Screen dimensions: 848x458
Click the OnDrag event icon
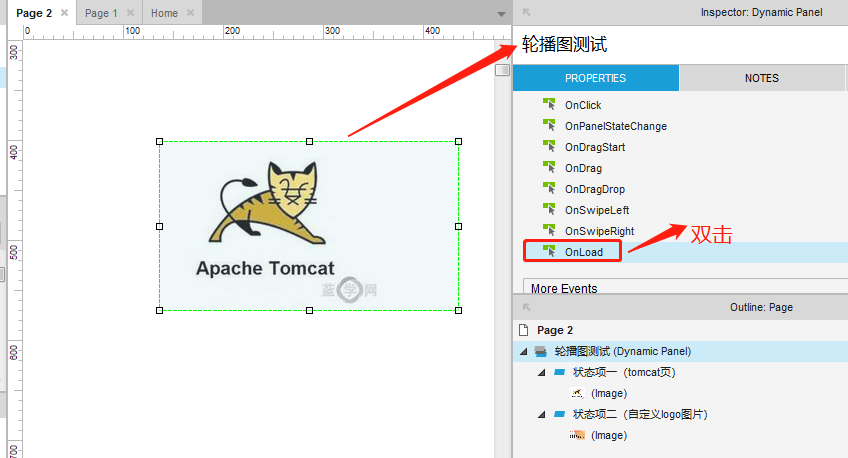(549, 167)
